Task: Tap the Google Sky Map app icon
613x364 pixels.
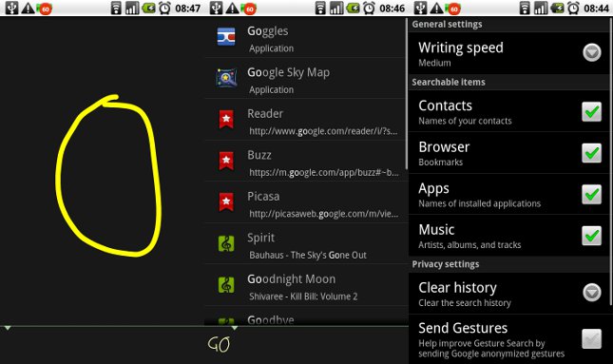Action: click(226, 78)
